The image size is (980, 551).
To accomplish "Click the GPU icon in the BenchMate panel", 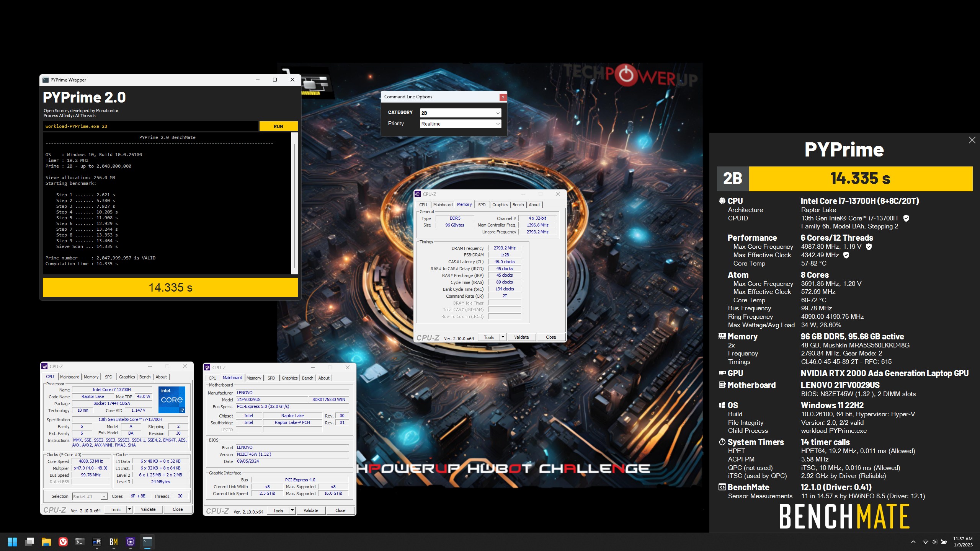I will coord(722,373).
